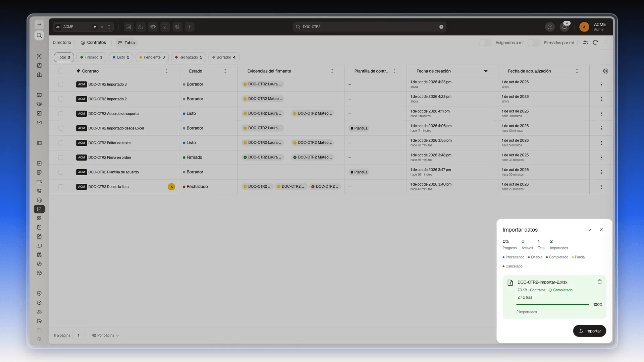Add a new tab with plus icon
Image resolution: width=644 pixels, height=362 pixels.
(x=190, y=27)
